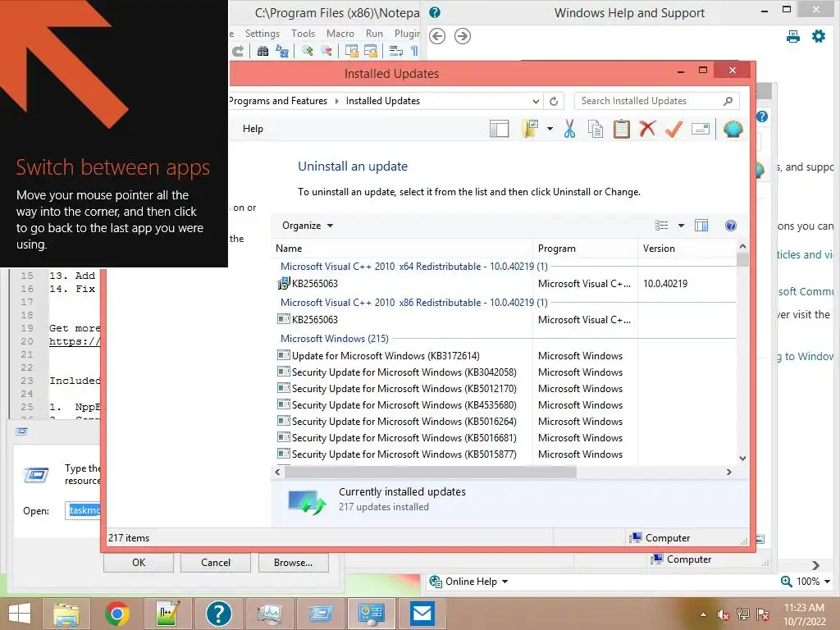Image resolution: width=840 pixels, height=630 pixels.
Task: Sort by the Version column header
Action: [687, 249]
